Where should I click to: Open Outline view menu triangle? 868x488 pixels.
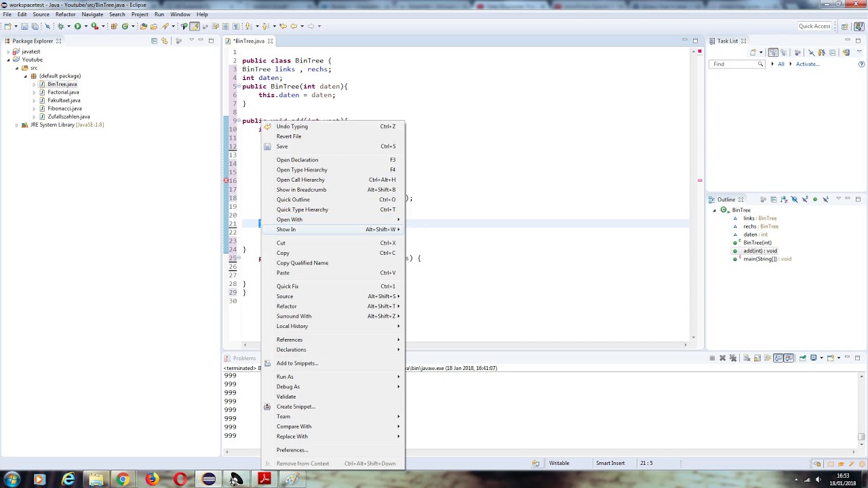coord(838,198)
